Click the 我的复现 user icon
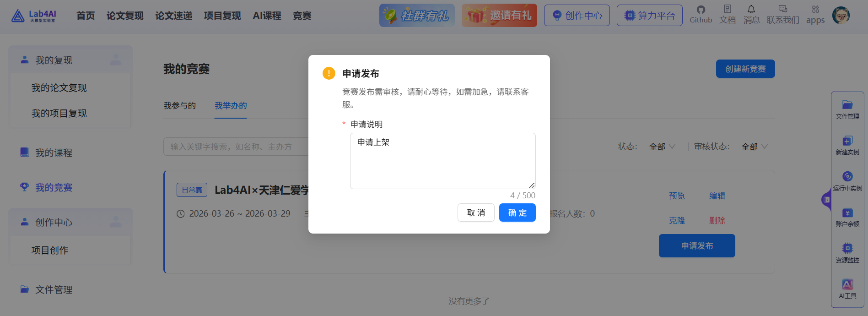The image size is (868, 316). click(x=25, y=60)
